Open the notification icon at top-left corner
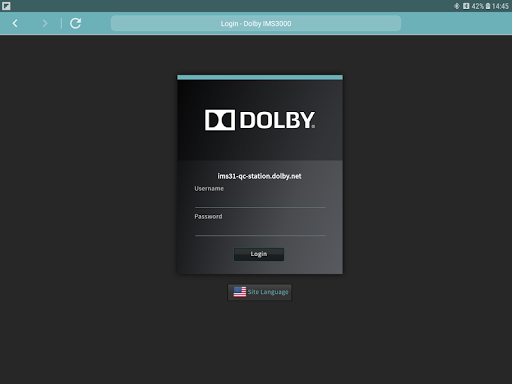This screenshot has height=384, width=512. click(x=6, y=6)
